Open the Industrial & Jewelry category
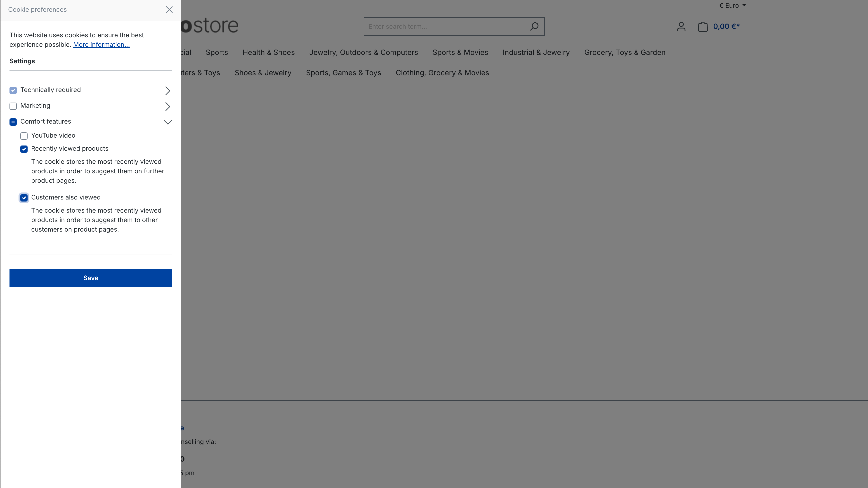Screen dimensions: 868x488 click(x=536, y=53)
